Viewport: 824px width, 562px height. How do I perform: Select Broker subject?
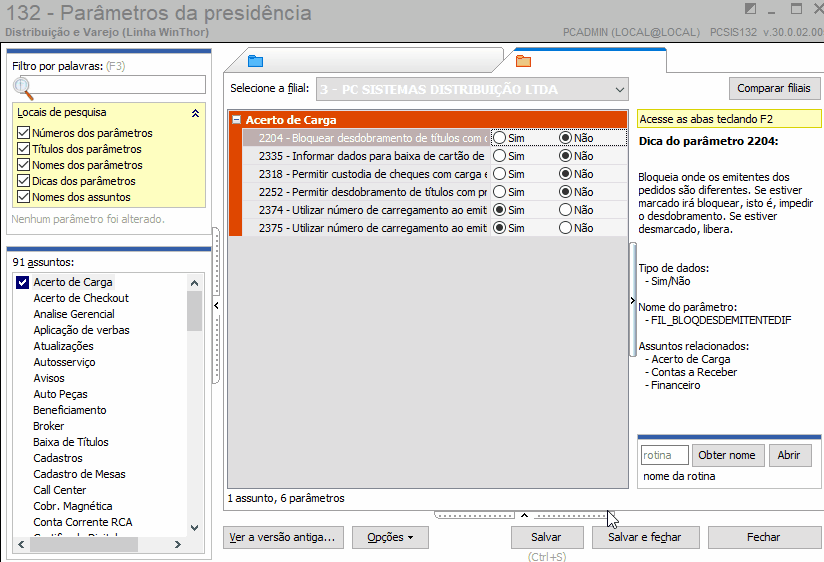[49, 426]
